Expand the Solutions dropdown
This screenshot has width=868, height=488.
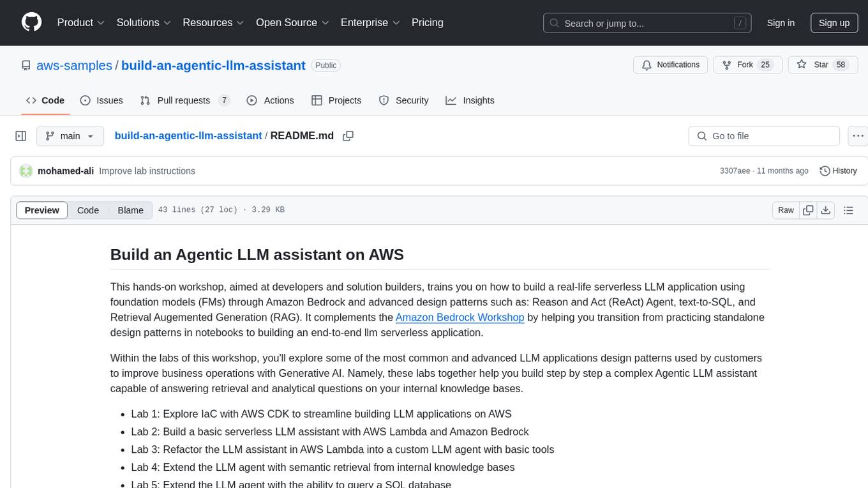(144, 22)
